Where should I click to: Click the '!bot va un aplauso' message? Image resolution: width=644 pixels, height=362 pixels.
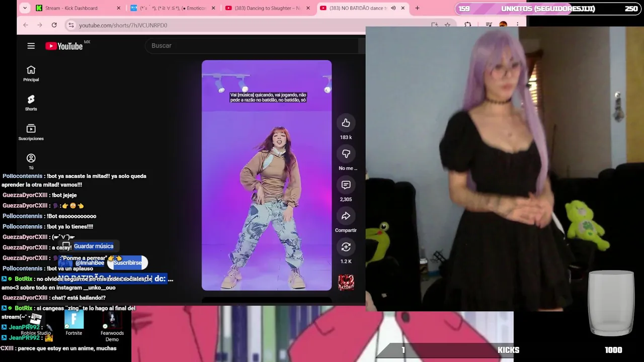[x=48, y=268]
